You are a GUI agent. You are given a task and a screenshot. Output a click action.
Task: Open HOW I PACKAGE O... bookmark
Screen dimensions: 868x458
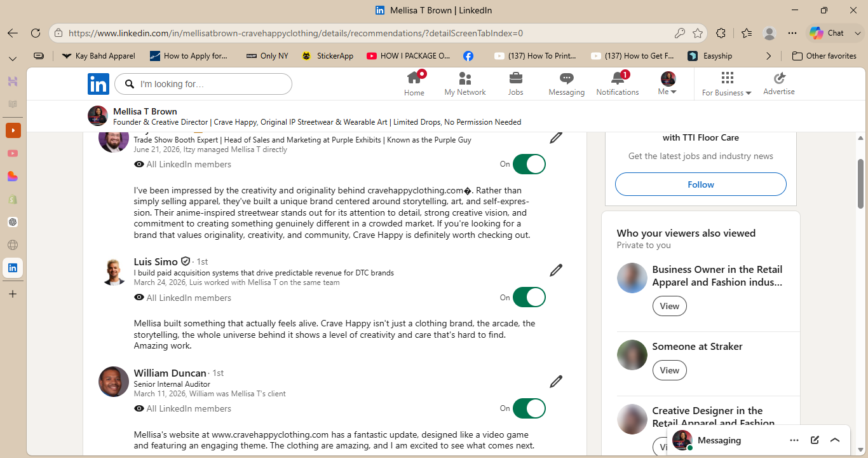pyautogui.click(x=409, y=56)
